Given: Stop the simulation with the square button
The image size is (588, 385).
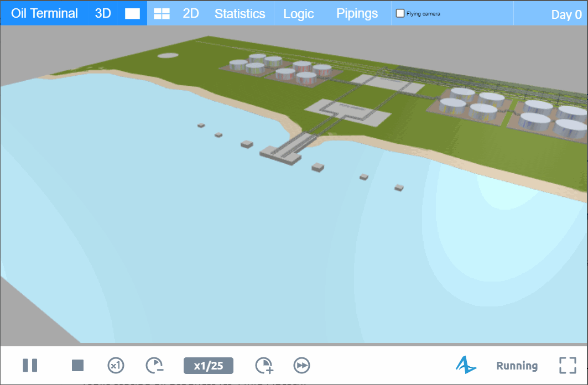Looking at the screenshot, I should coord(77,365).
